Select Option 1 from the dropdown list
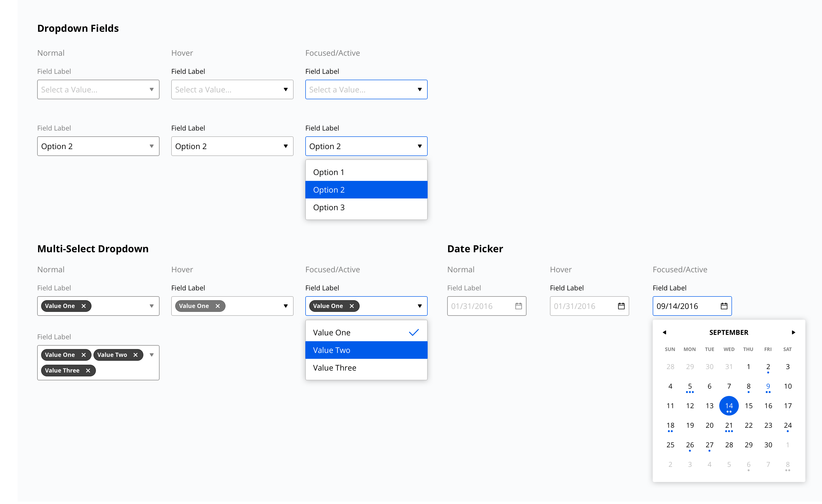822x504 pixels. (329, 172)
